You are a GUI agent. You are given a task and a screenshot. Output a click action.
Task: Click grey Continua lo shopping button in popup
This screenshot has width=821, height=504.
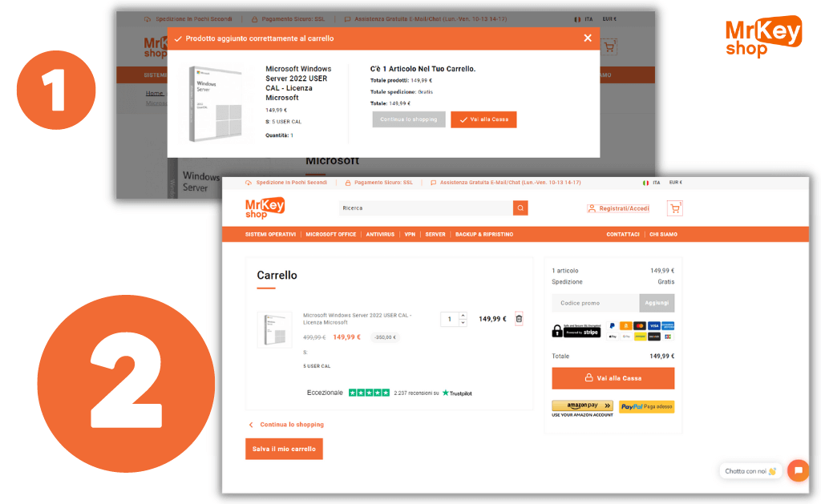point(408,119)
